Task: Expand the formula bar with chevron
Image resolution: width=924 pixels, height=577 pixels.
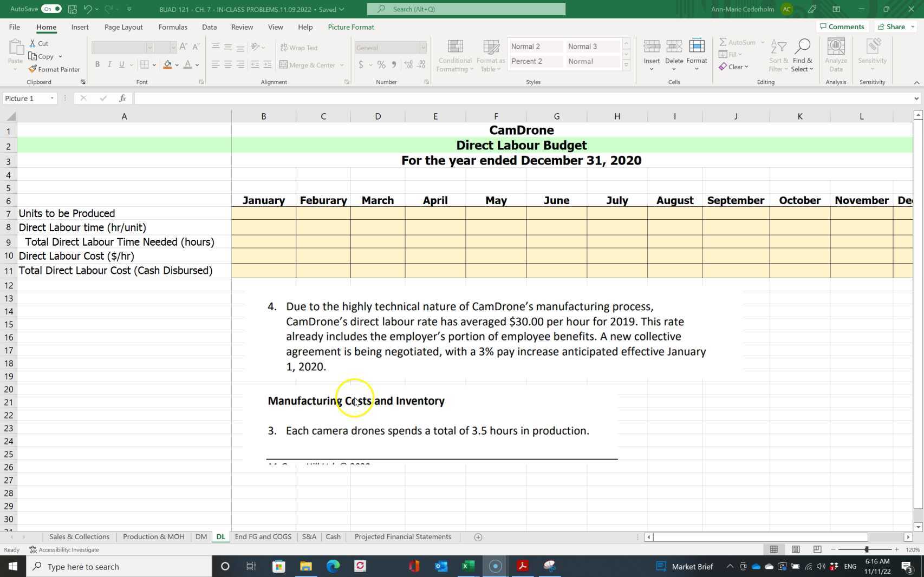Action: (x=916, y=99)
